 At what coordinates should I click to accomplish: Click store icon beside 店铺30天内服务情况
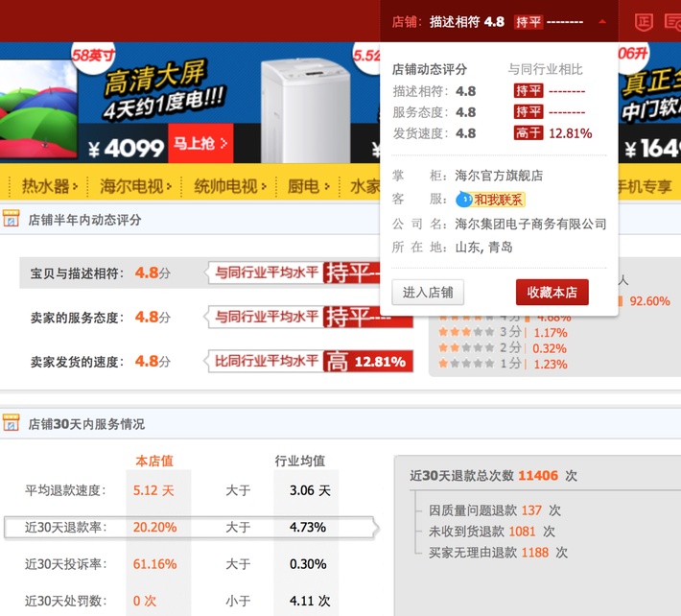11,423
